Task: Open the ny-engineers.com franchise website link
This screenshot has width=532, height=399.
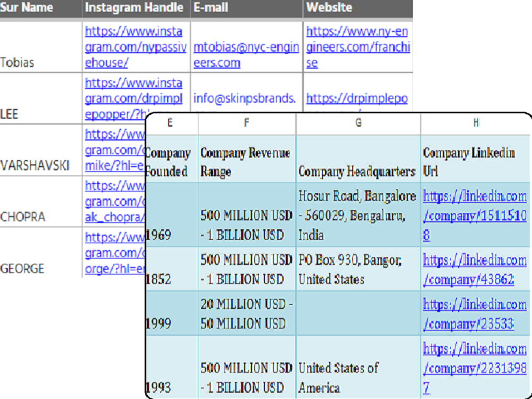Action: pos(358,47)
